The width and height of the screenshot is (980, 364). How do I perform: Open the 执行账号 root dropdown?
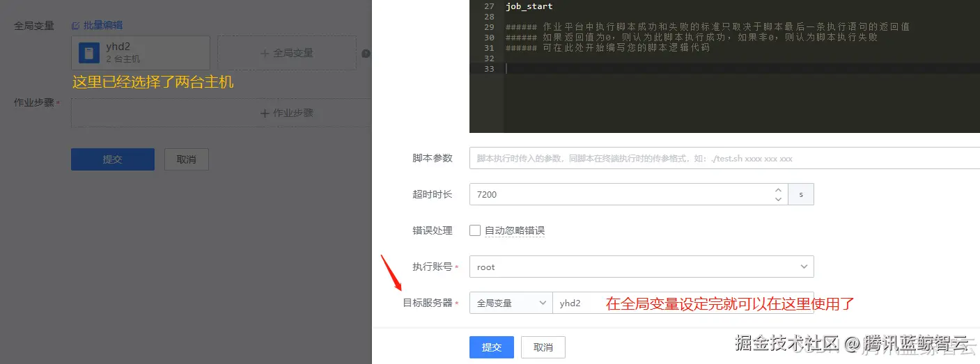(641, 267)
